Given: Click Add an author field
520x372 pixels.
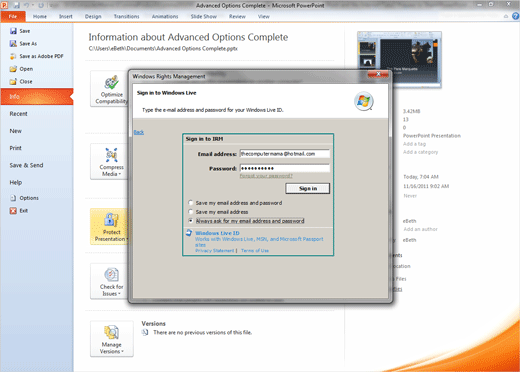Looking at the screenshot, I should [x=420, y=229].
